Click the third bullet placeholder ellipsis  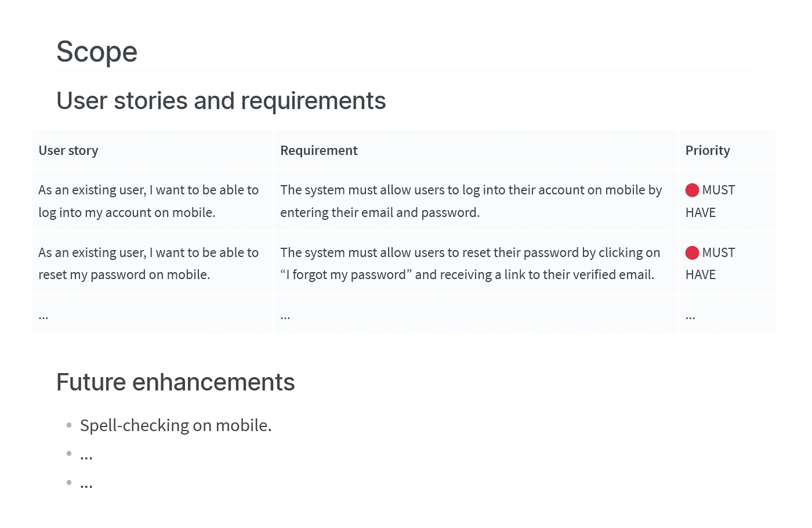(86, 484)
